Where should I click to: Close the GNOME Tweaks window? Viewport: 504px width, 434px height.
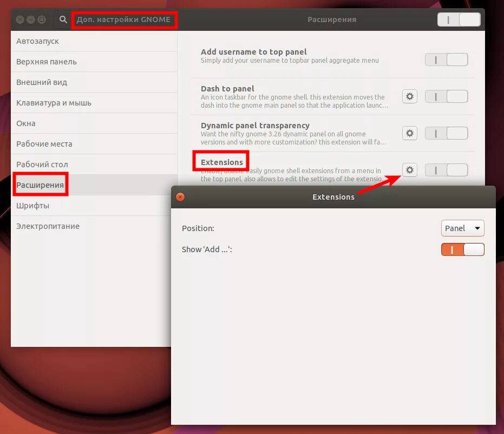(x=20, y=19)
